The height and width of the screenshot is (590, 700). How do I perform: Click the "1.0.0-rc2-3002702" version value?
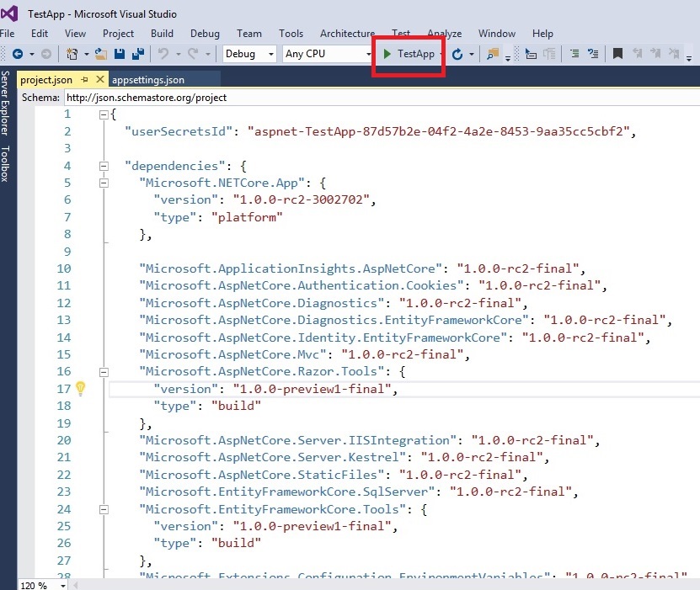coord(301,199)
